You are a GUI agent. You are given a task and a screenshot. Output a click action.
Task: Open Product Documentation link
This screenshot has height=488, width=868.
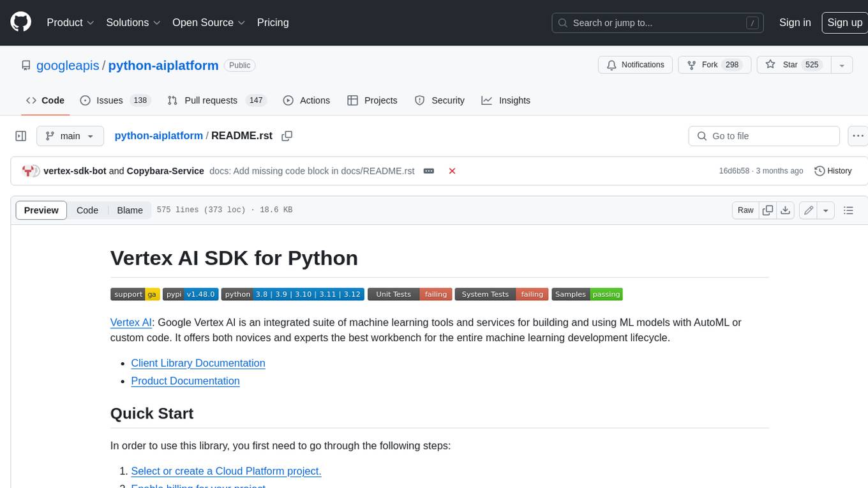coord(185,381)
